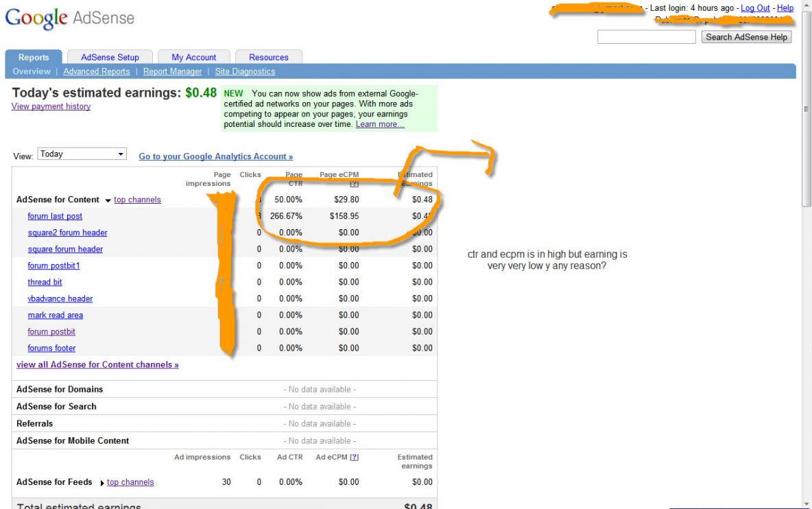Image resolution: width=812 pixels, height=509 pixels.
Task: Click the Log Out link
Action: 755,8
